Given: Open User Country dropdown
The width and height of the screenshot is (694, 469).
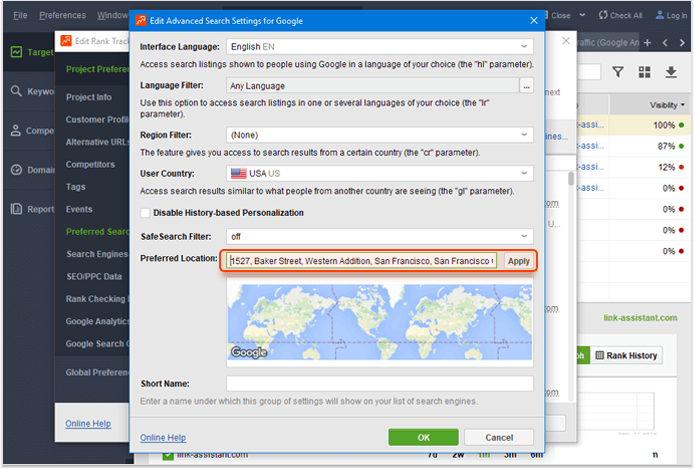Looking at the screenshot, I should pos(380,173).
